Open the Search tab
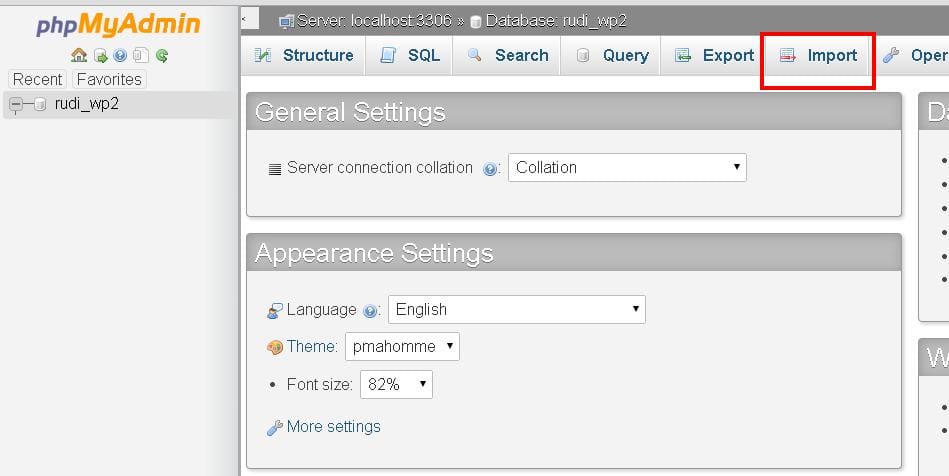The image size is (949, 476). pyautogui.click(x=507, y=55)
